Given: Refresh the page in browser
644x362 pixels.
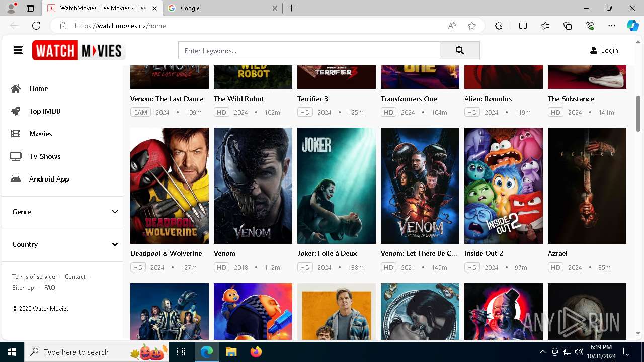Looking at the screenshot, I should click(36, 26).
